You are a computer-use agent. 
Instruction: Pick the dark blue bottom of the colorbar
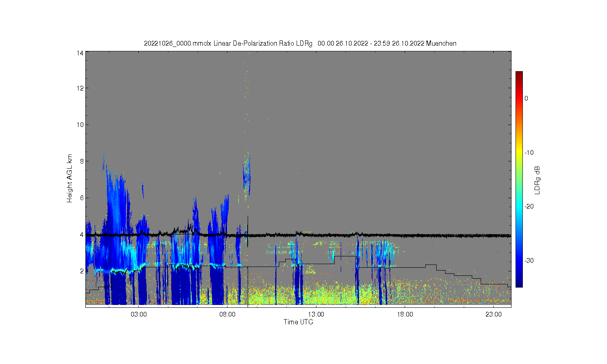[519, 283]
